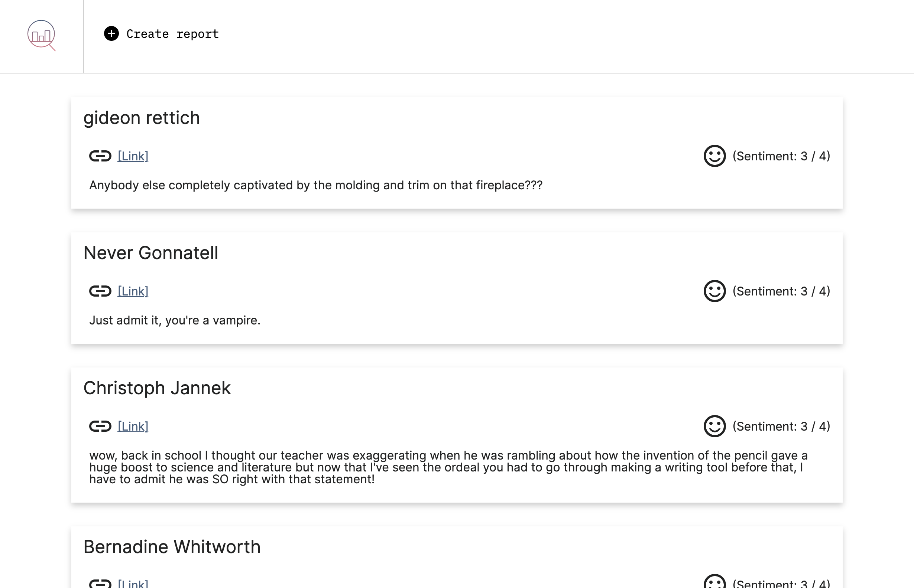Click Sentiment score label on Christoph Jannek's card
Viewport: 914px width, 588px height.
pos(781,426)
